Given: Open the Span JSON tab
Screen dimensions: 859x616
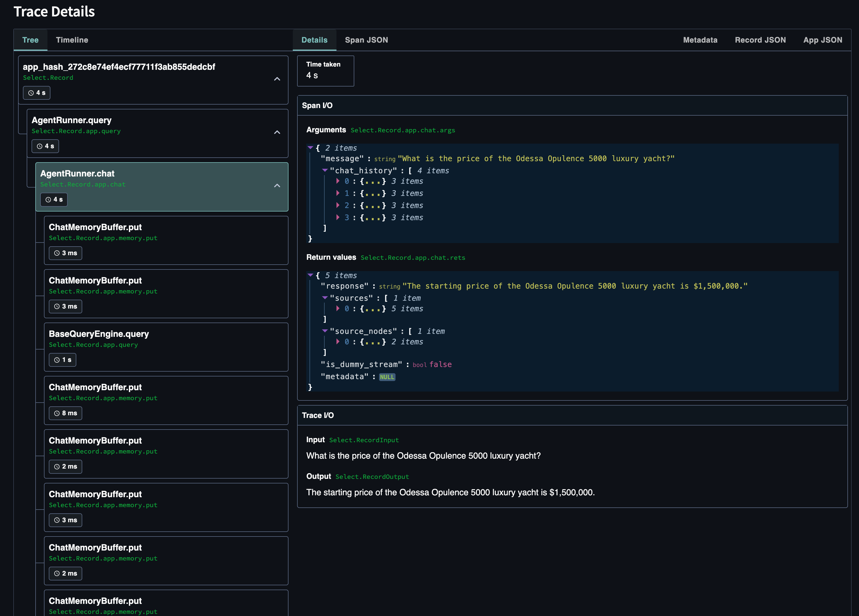Looking at the screenshot, I should click(x=366, y=40).
